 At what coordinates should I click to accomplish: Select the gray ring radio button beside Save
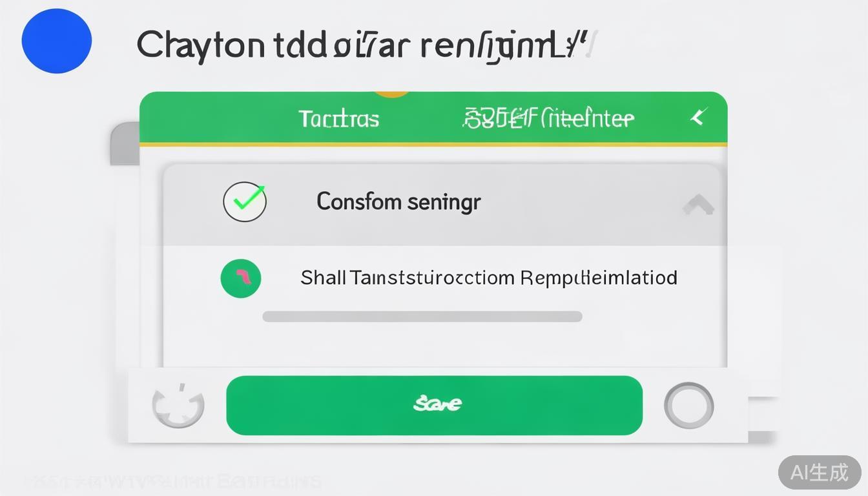(x=688, y=406)
